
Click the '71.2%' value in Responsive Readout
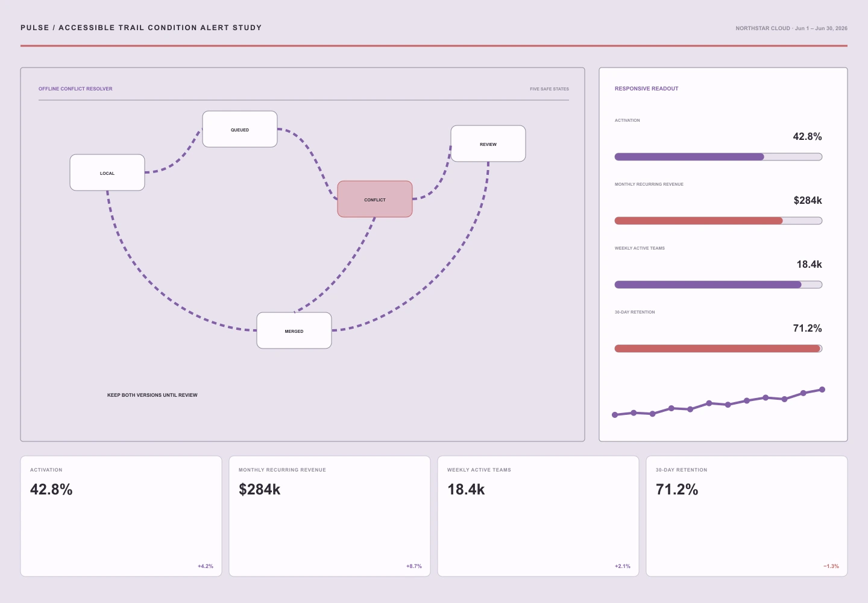pyautogui.click(x=807, y=329)
